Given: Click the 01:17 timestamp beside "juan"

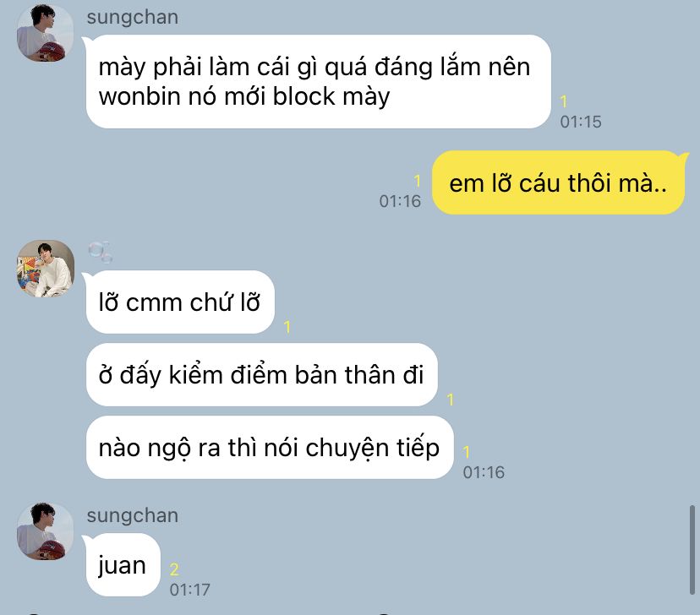Looking at the screenshot, I should tap(189, 590).
